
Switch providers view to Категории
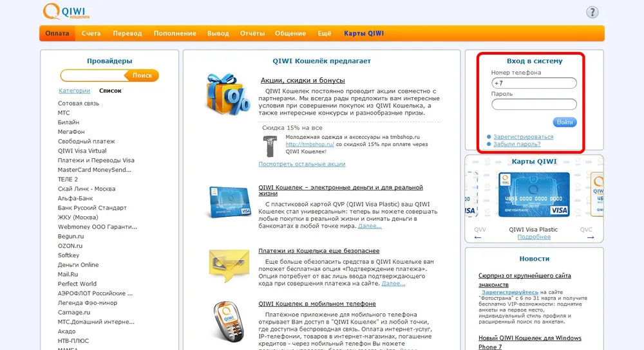[x=74, y=91]
